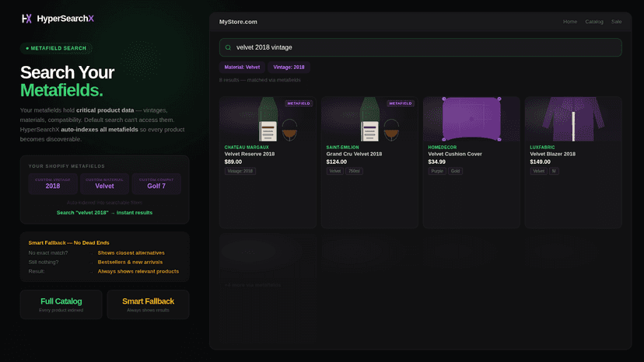Click the search magnifier icon

[x=229, y=47]
